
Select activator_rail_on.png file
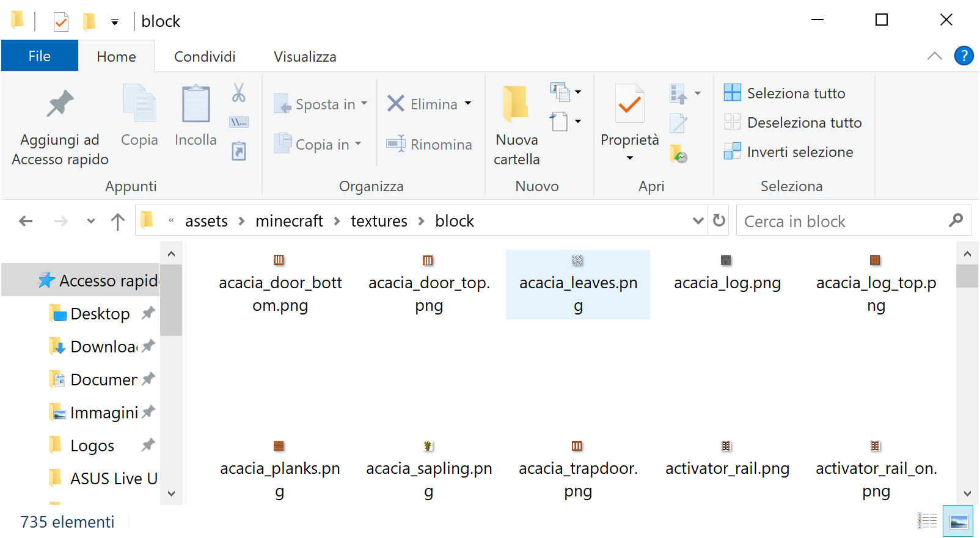click(876, 470)
